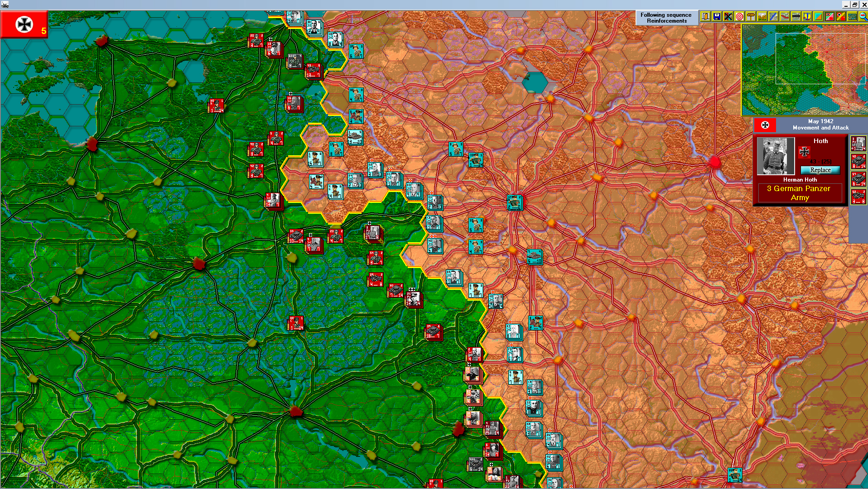The height and width of the screenshot is (489, 868).
Task: Select the orange elevation display icon
Action: [x=818, y=17]
